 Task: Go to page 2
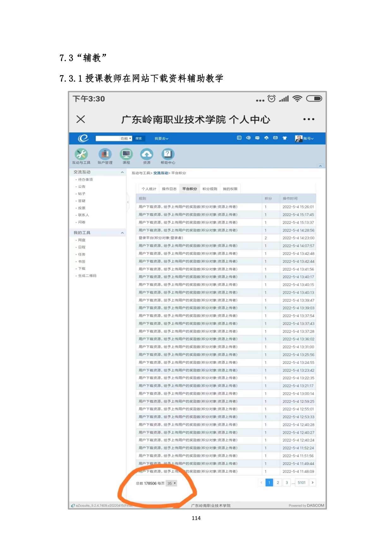pos(278,483)
